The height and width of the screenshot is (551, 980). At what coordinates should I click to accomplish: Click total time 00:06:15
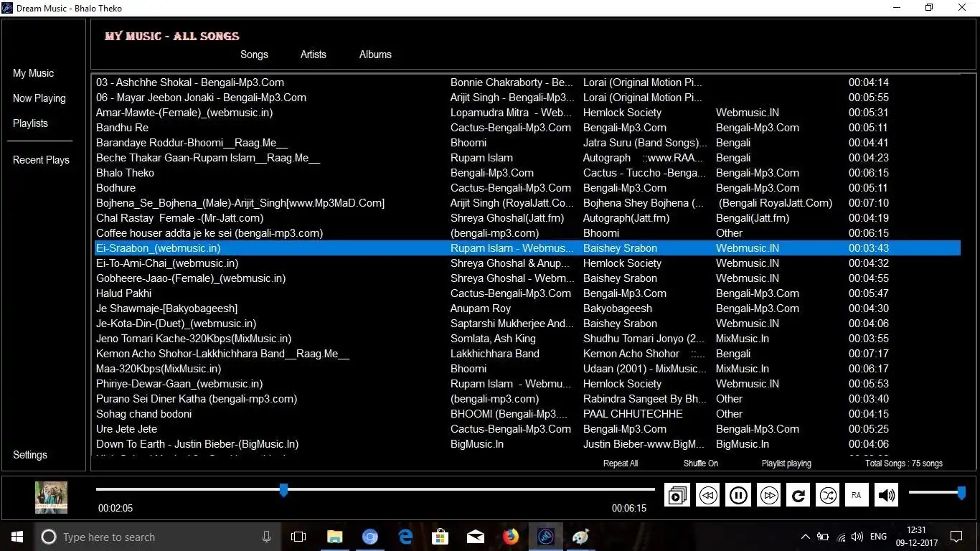(x=629, y=508)
